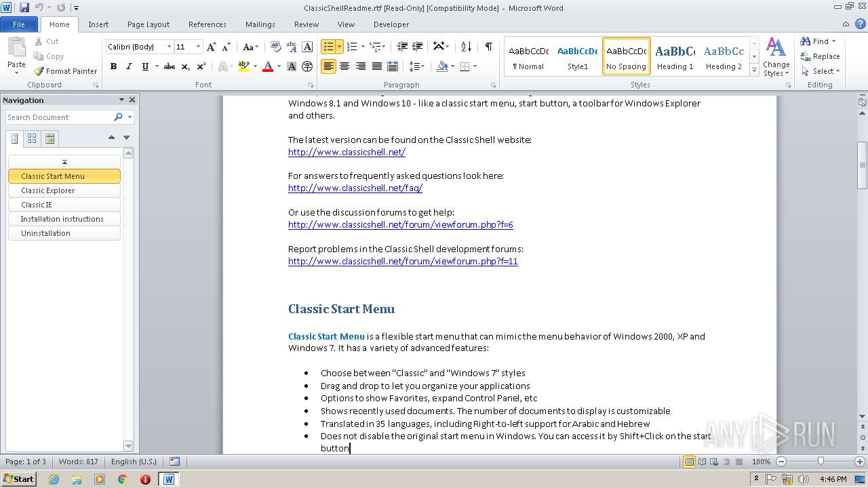Viewport: 868px width, 488px height.
Task: Open viewforum.php?f=11 hyperlink
Action: click(403, 261)
